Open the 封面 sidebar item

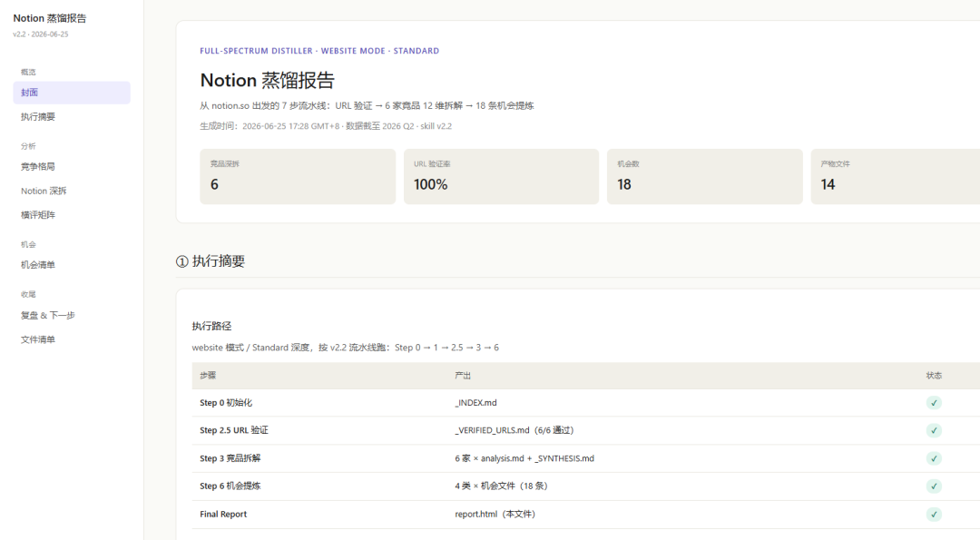72,93
